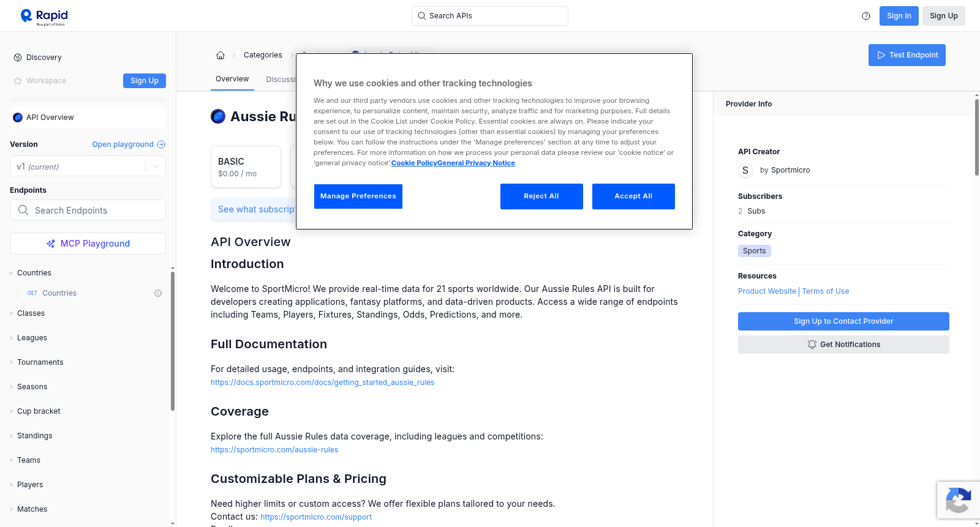Expand the Seasons endpoint group
Viewport: 980px width, 527px height.
pyautogui.click(x=11, y=387)
